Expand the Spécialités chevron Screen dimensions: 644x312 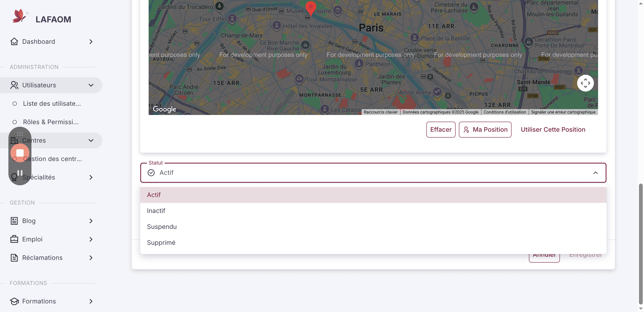[x=91, y=177]
